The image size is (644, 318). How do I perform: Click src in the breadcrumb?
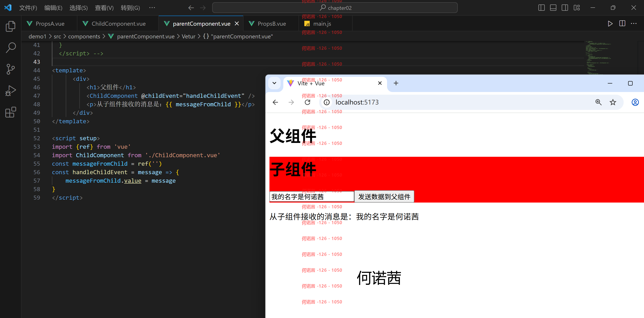click(x=57, y=36)
